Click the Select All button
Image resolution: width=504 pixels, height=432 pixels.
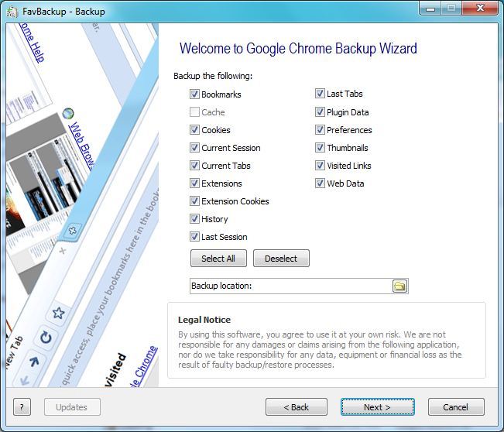pyautogui.click(x=218, y=259)
